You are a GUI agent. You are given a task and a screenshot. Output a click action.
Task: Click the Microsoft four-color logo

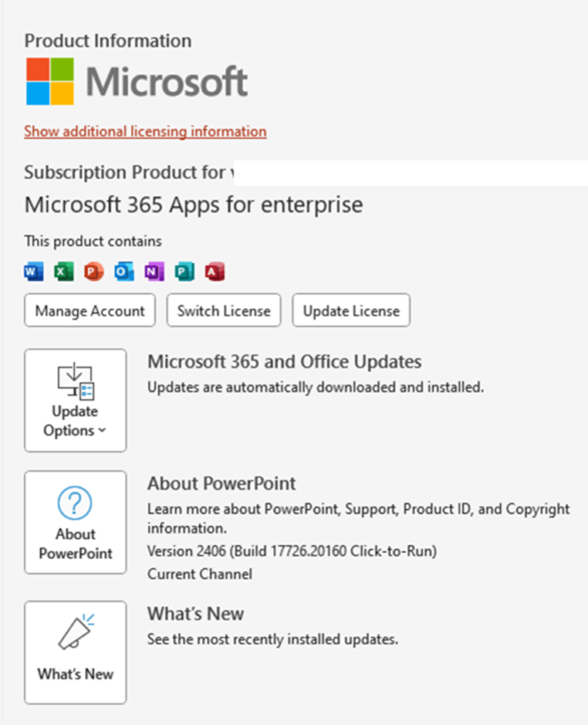(x=50, y=81)
